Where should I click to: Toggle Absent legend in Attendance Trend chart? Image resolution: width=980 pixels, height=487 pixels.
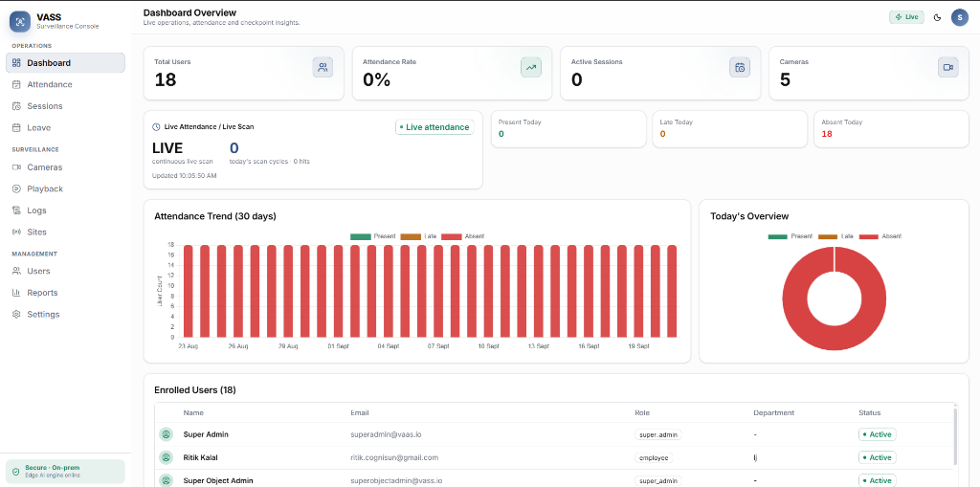tap(462, 236)
